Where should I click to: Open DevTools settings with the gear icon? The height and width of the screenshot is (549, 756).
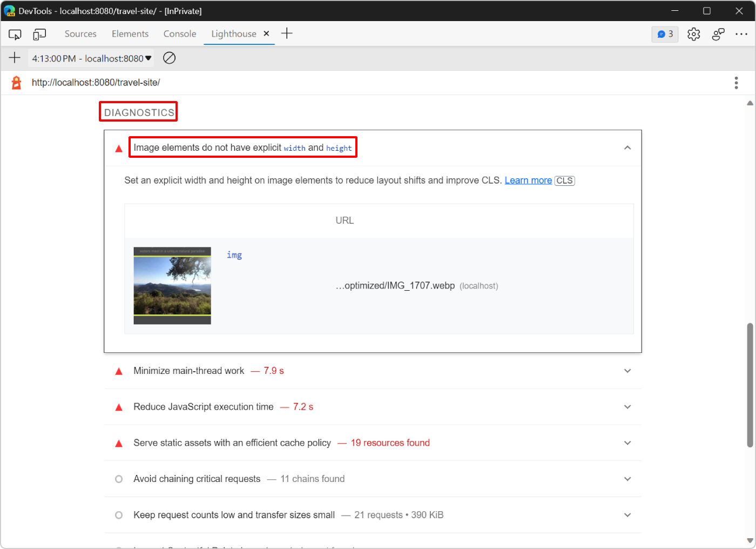pos(693,34)
